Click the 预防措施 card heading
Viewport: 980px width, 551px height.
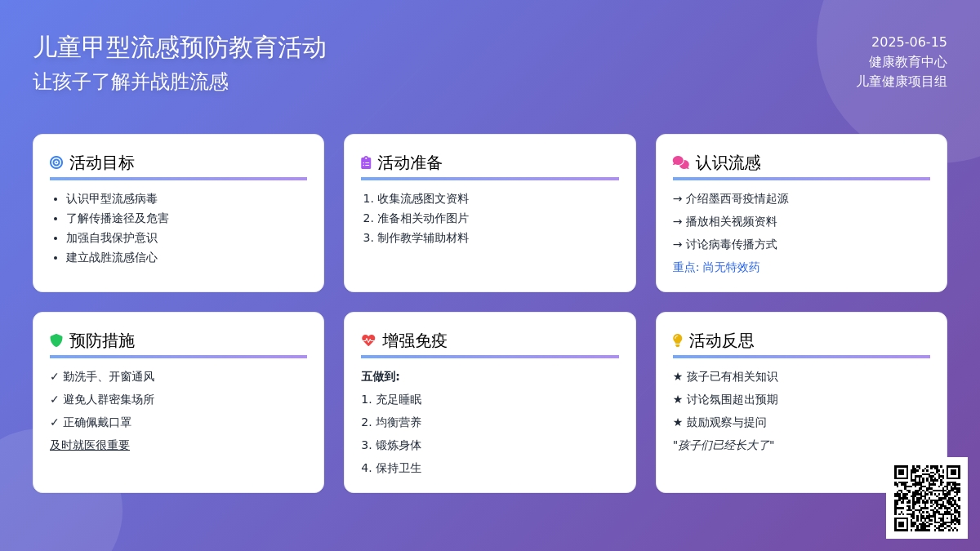point(102,340)
